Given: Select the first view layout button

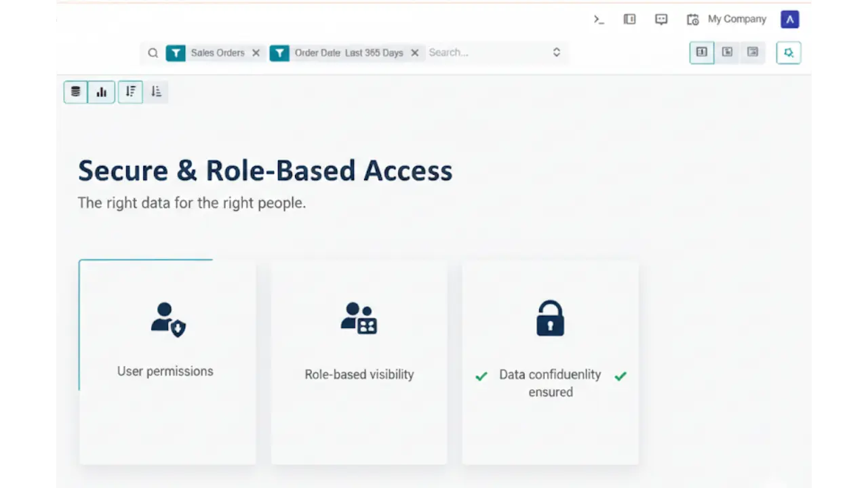Looking at the screenshot, I should tap(702, 52).
